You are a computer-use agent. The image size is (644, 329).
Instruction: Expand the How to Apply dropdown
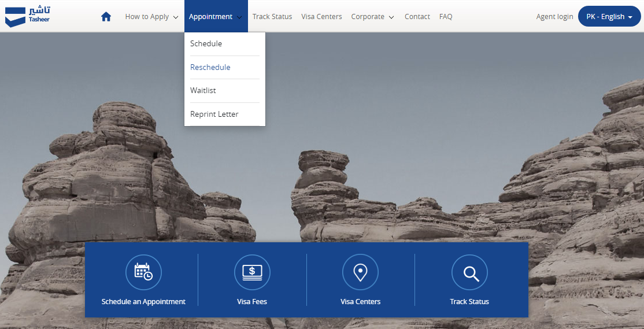[151, 17]
